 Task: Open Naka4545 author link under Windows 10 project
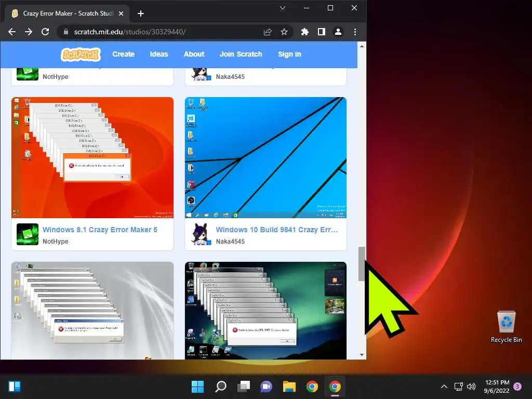click(x=230, y=242)
